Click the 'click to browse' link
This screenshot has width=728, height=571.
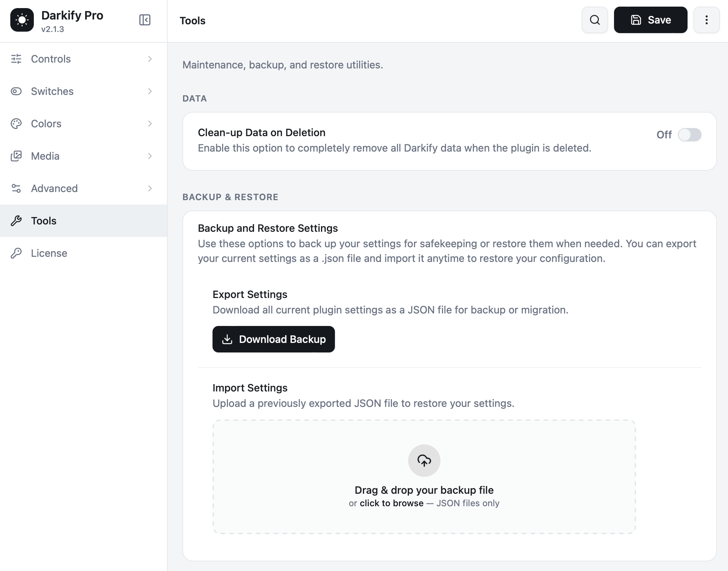(x=392, y=503)
